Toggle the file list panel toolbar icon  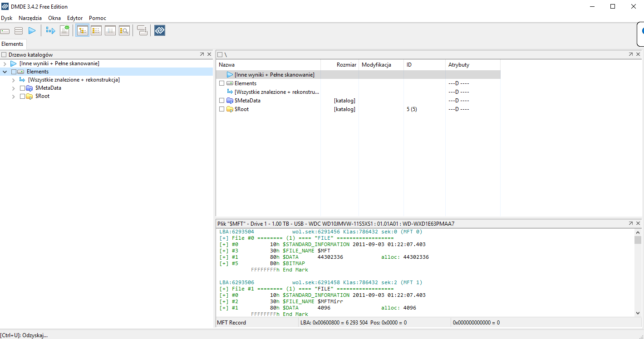pos(96,31)
